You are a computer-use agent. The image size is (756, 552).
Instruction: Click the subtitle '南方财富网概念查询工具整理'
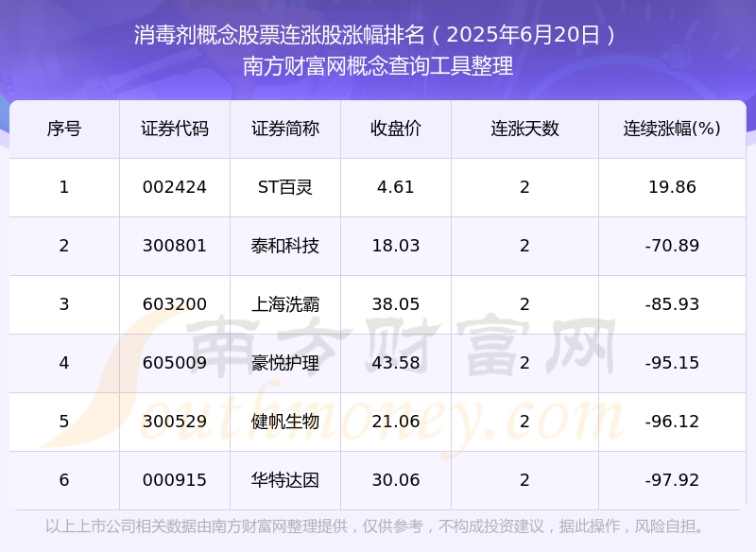pyautogui.click(x=377, y=66)
